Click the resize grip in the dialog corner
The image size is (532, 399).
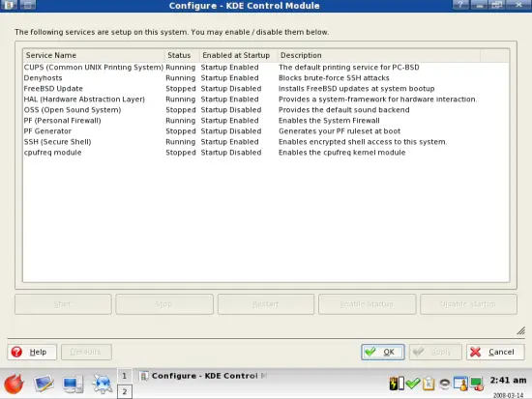coord(520,330)
